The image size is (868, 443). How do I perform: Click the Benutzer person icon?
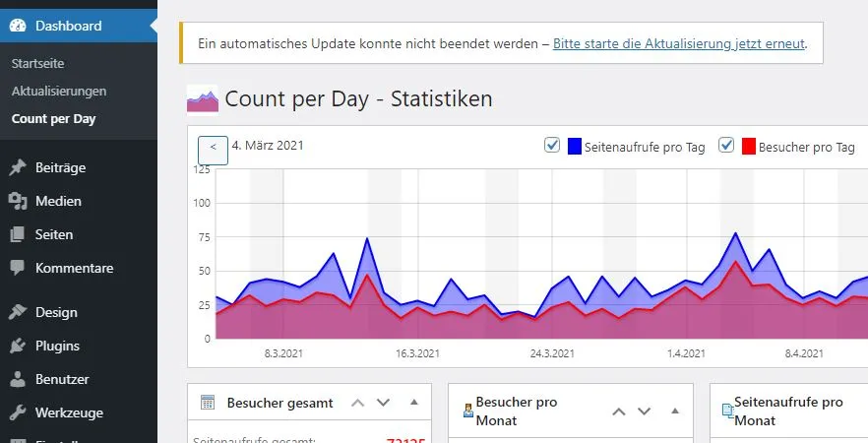(x=18, y=379)
